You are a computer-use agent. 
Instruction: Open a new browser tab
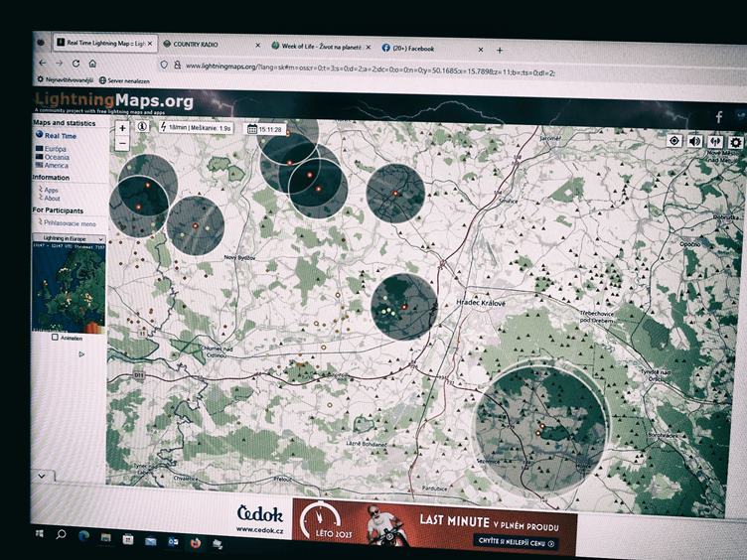[500, 50]
